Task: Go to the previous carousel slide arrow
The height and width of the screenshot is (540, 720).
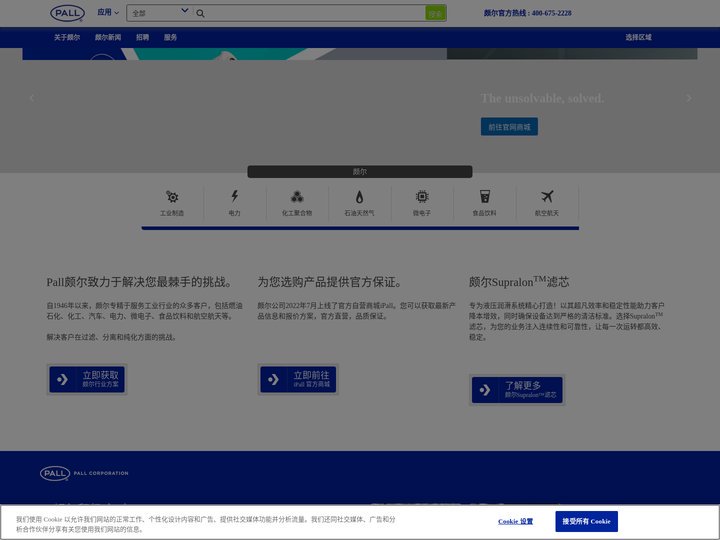Action: (32, 98)
